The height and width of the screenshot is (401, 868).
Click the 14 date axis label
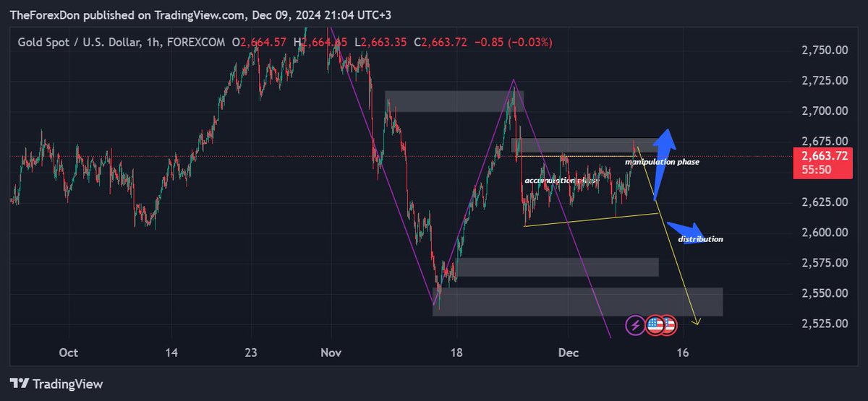coord(171,353)
